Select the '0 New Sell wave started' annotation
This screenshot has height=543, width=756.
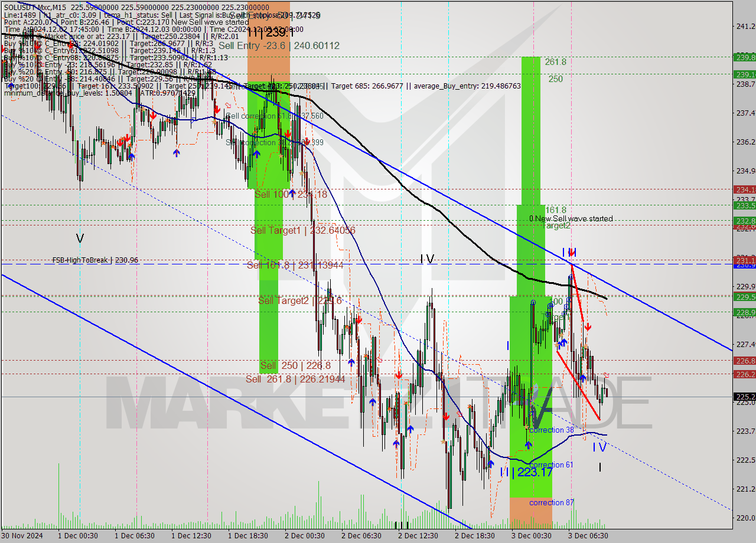pyautogui.click(x=571, y=218)
